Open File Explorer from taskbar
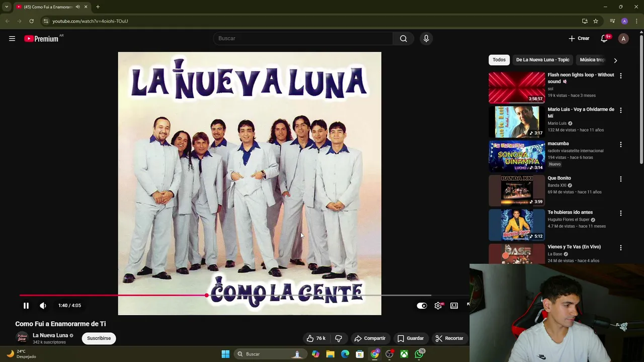644x362 pixels. point(330,354)
